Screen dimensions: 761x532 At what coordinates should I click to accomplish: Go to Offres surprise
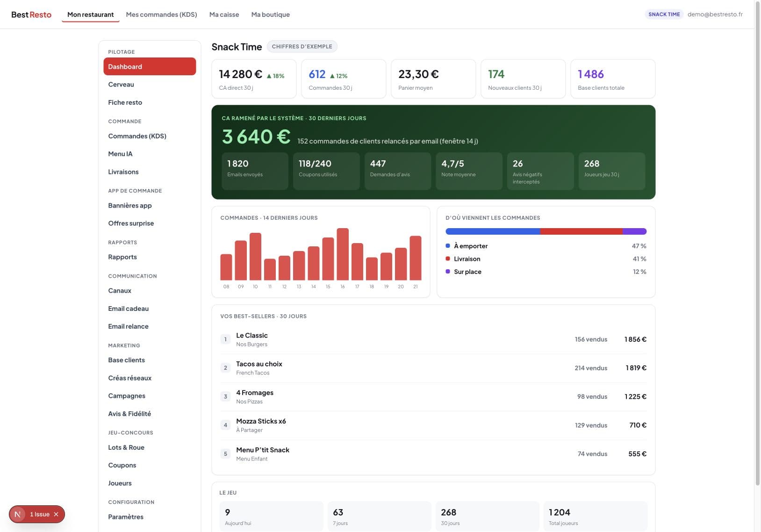[x=150, y=223]
